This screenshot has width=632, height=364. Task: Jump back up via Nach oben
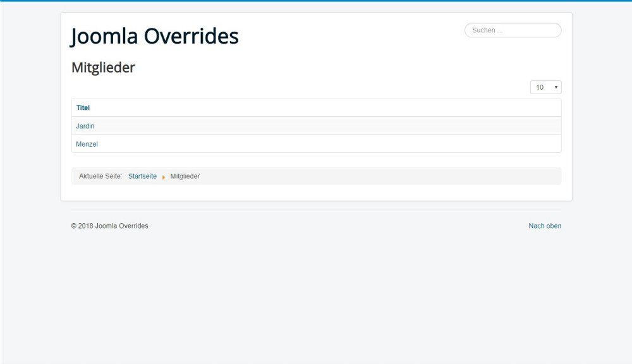(x=545, y=226)
